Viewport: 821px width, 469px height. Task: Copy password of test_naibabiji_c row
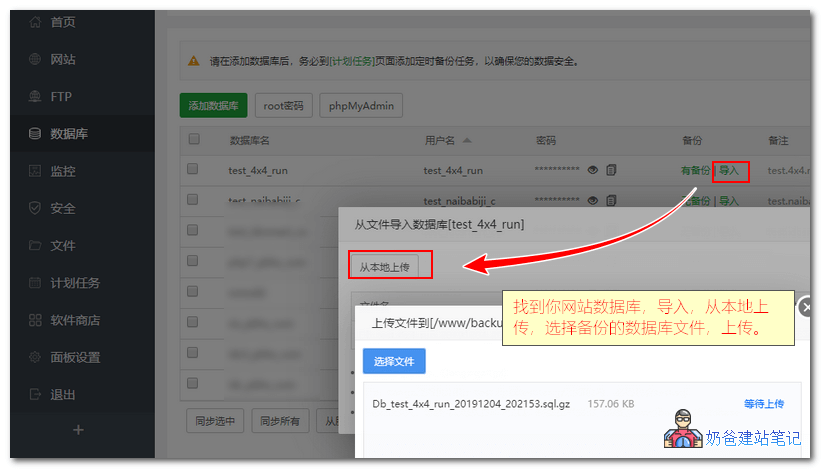click(x=611, y=200)
